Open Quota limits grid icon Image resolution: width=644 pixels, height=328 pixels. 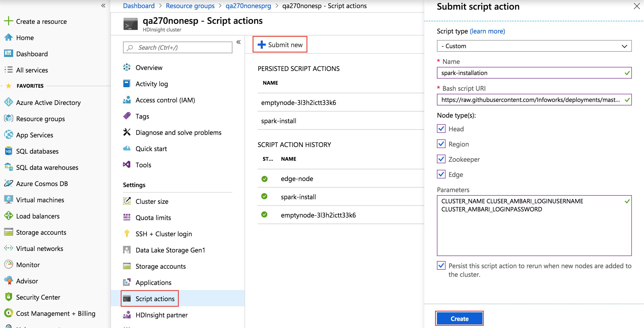point(127,217)
